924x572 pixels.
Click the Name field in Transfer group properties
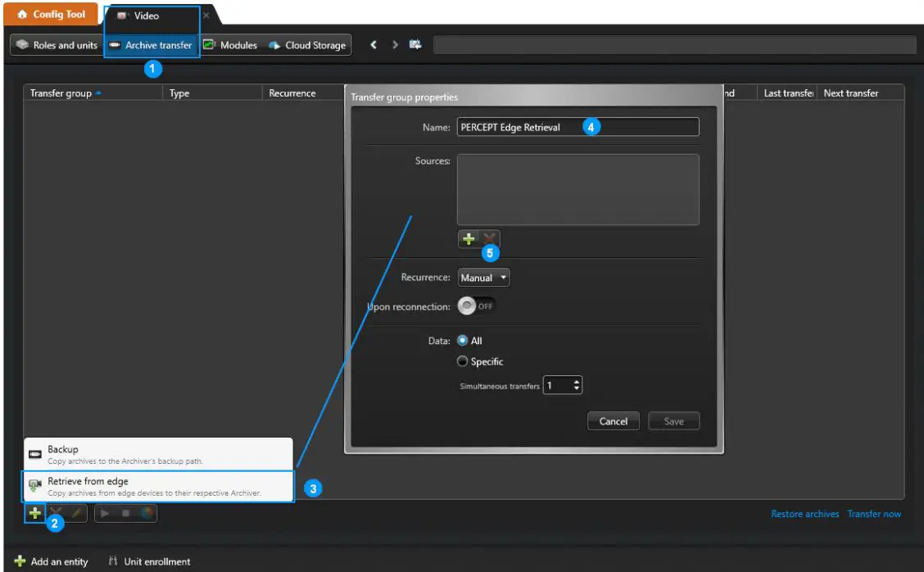pos(578,127)
